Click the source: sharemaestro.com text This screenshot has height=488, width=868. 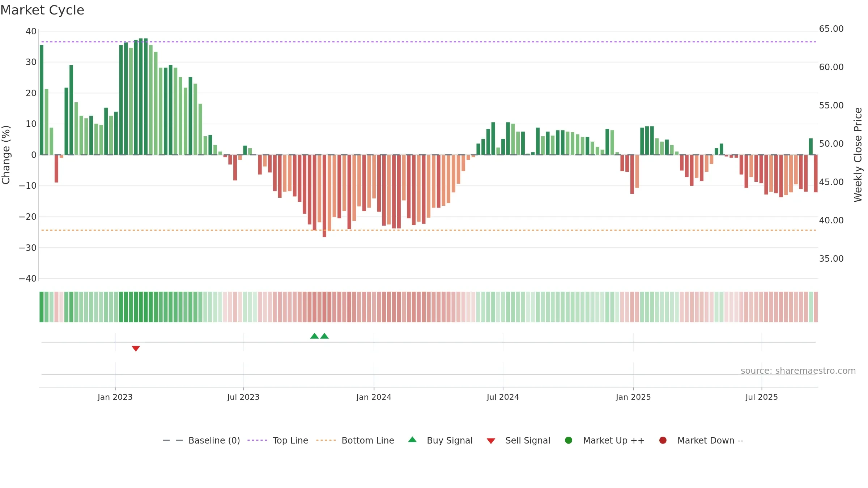[x=798, y=371]
